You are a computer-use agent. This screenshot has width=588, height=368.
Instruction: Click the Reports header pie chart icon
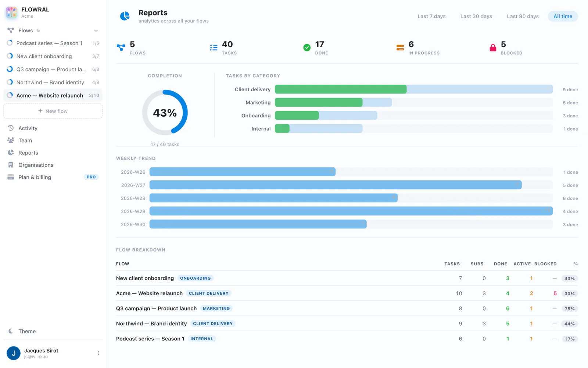click(x=125, y=16)
